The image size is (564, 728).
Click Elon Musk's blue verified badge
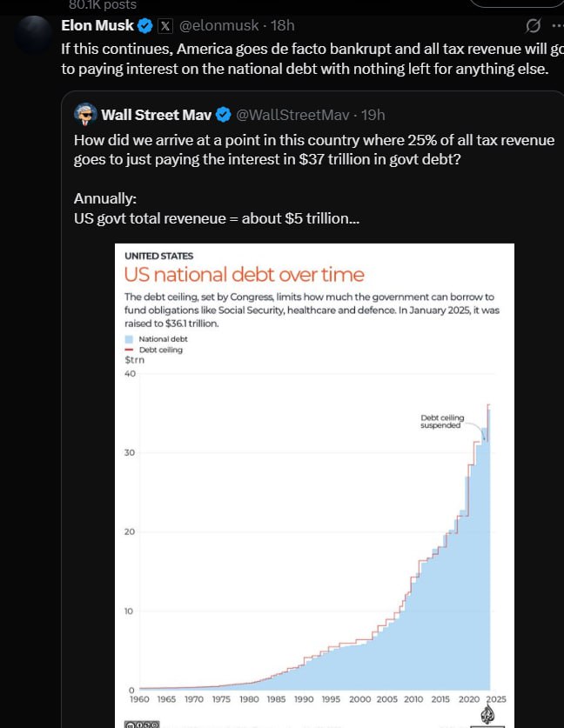click(145, 25)
